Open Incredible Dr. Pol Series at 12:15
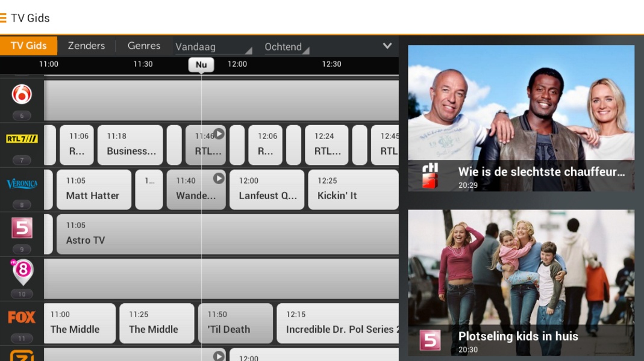Image resolution: width=644 pixels, height=361 pixels. point(337,323)
